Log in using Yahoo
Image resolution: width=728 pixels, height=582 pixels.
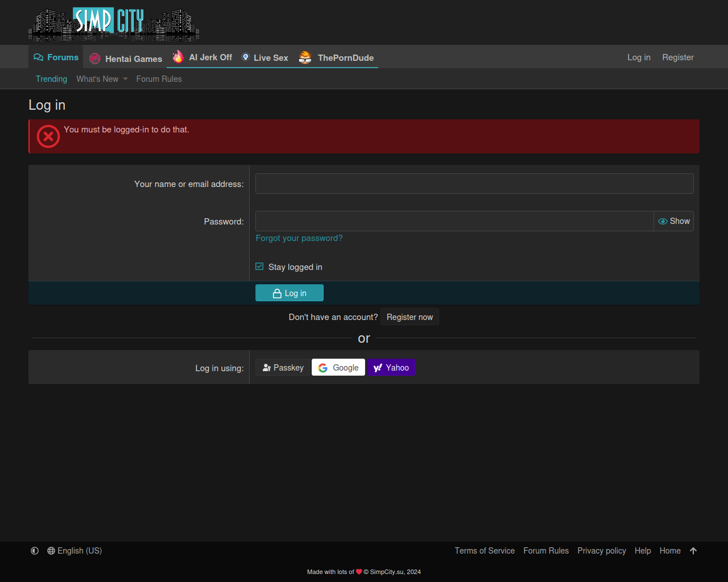[391, 368]
